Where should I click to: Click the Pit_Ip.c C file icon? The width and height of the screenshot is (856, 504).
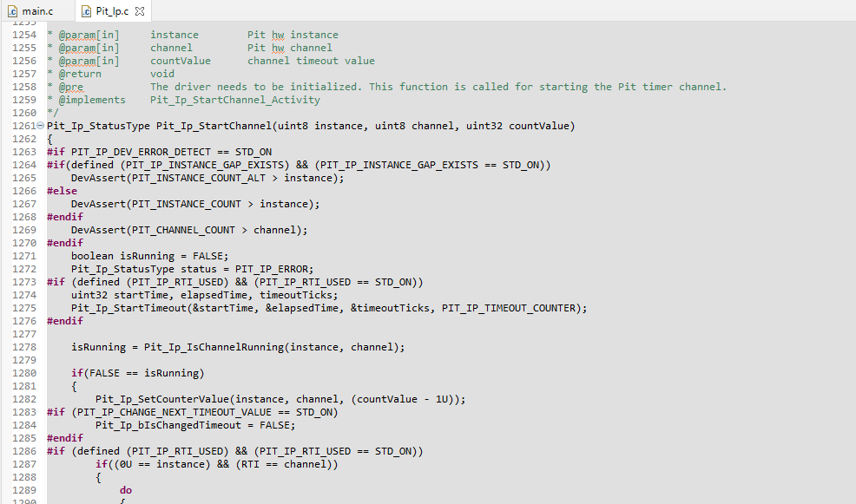[x=87, y=10]
